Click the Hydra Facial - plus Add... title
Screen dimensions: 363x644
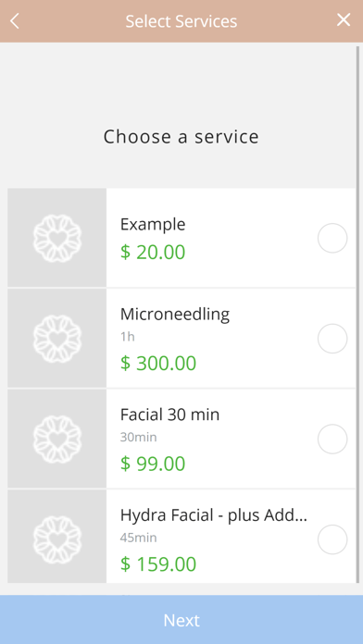pyautogui.click(x=214, y=515)
